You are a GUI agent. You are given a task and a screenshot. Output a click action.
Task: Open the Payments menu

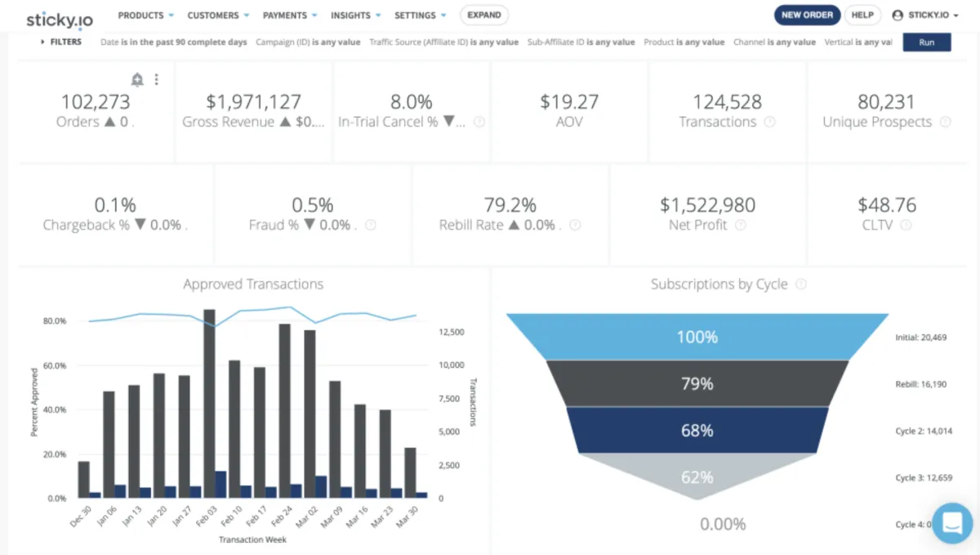(290, 16)
